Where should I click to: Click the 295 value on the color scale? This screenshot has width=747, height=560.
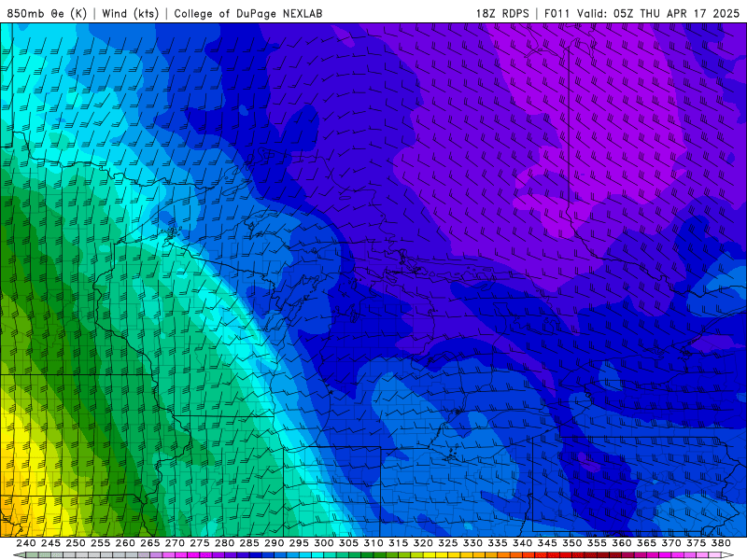tap(299, 543)
